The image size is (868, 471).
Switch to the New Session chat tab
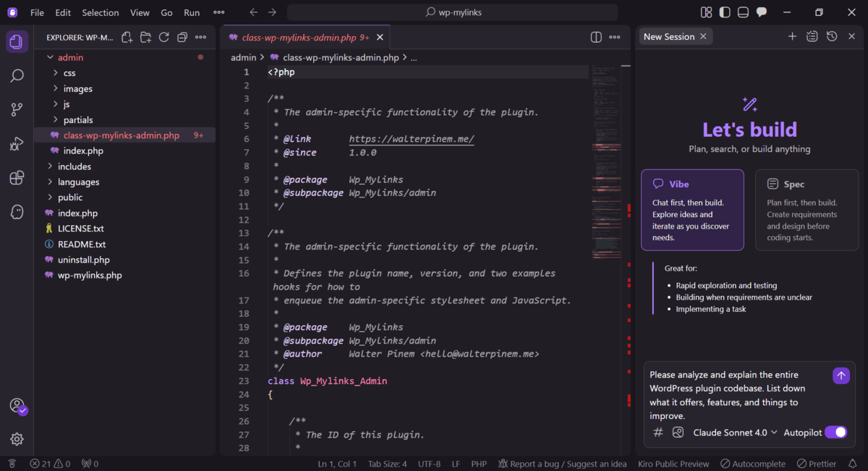click(668, 37)
